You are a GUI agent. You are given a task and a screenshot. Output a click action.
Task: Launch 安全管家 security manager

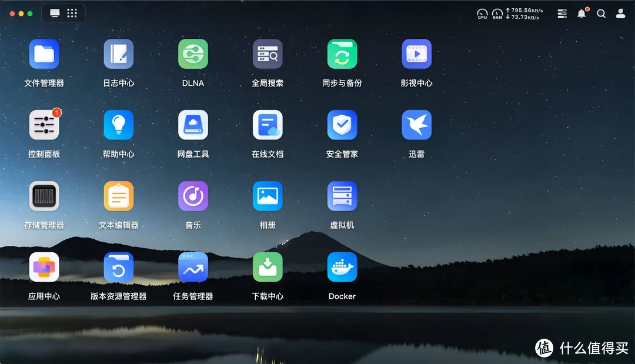(x=342, y=125)
